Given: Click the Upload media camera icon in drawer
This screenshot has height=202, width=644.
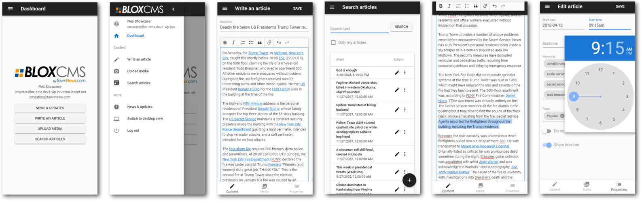Looking at the screenshot, I should coord(117,71).
